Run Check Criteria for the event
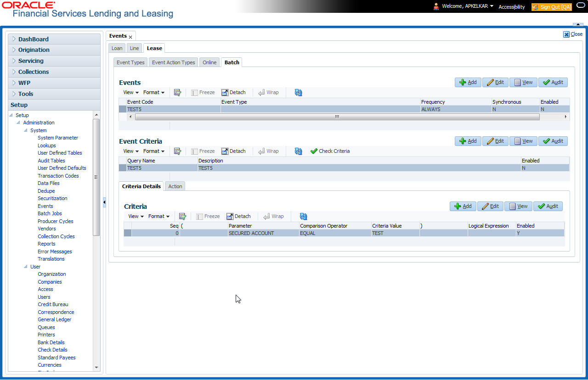 tap(330, 151)
